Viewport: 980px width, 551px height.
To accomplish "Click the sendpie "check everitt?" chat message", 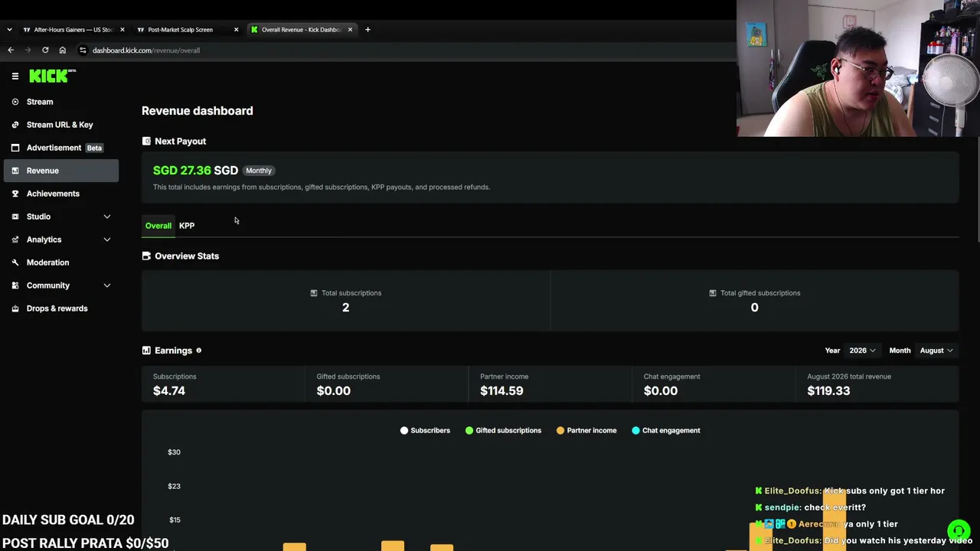I will [810, 507].
